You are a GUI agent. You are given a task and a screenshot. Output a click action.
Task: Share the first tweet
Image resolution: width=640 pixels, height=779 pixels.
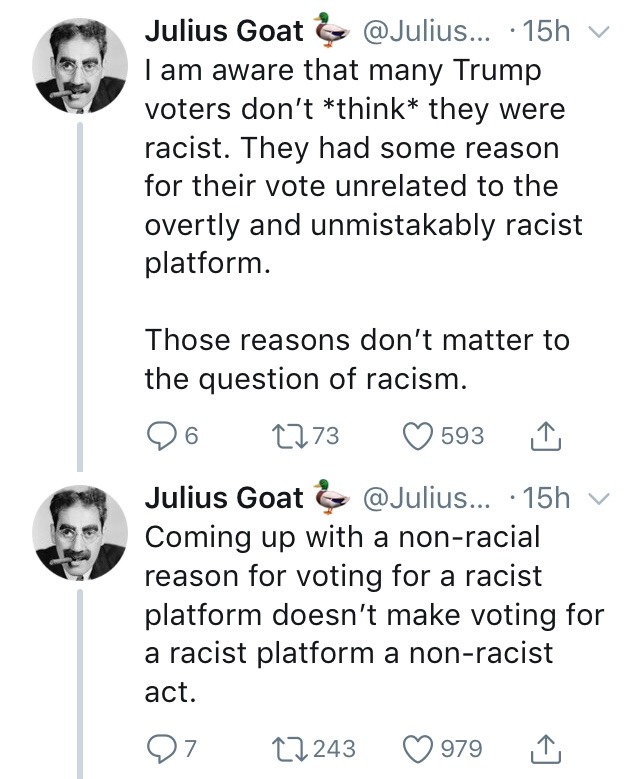coord(547,436)
